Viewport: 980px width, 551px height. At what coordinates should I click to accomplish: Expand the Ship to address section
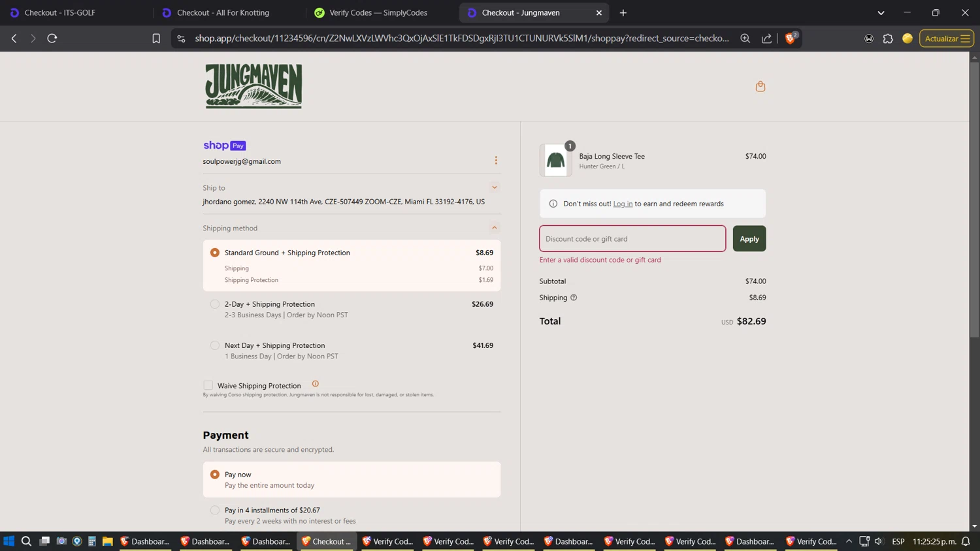point(495,187)
